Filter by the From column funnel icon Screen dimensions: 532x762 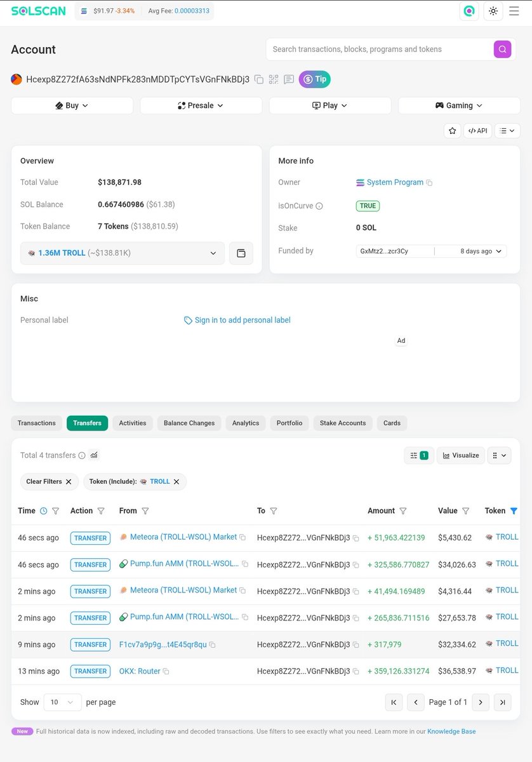click(145, 511)
